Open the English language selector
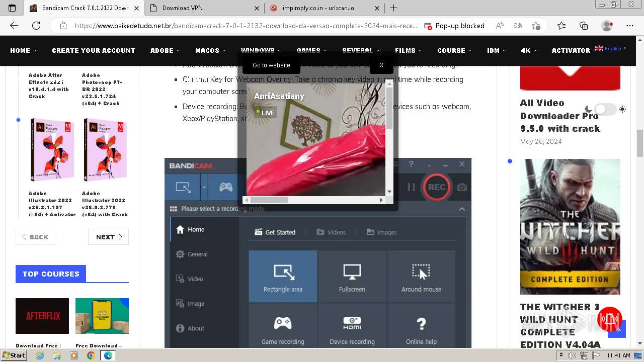644x362 pixels. pyautogui.click(x=610, y=49)
